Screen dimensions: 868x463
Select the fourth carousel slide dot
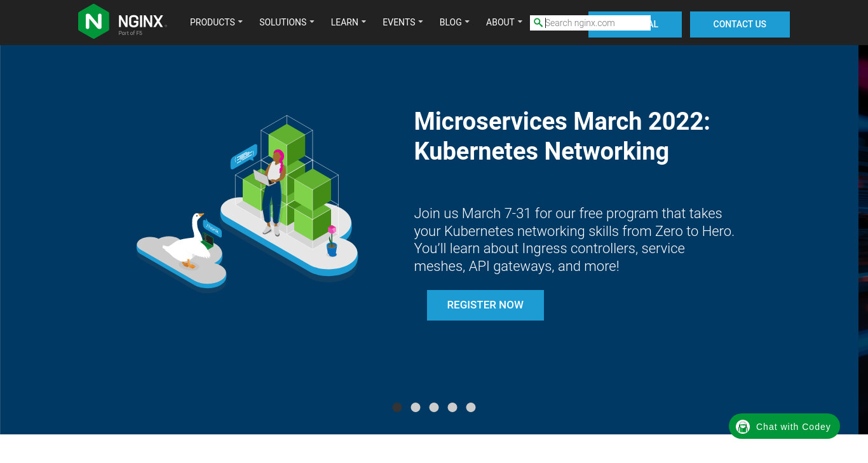coord(452,407)
